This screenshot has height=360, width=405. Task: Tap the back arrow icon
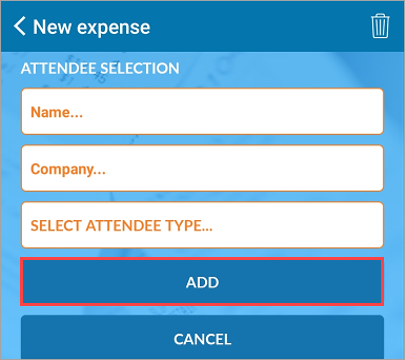20,26
